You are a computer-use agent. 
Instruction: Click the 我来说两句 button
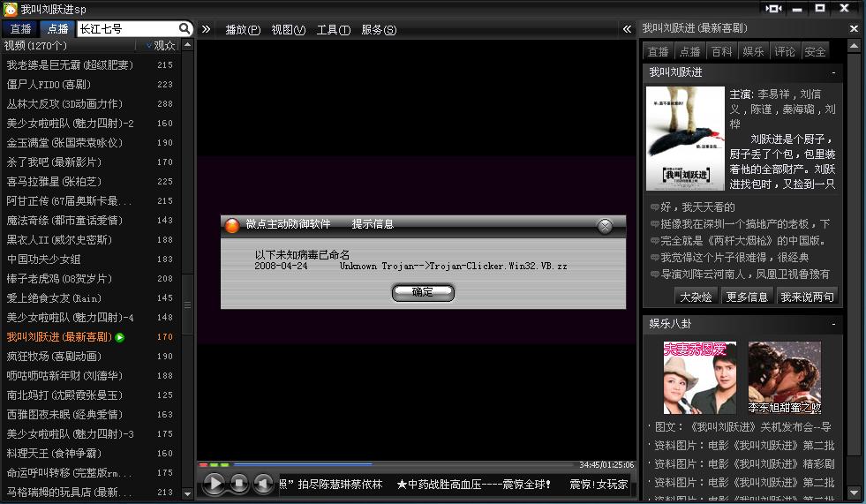807,297
